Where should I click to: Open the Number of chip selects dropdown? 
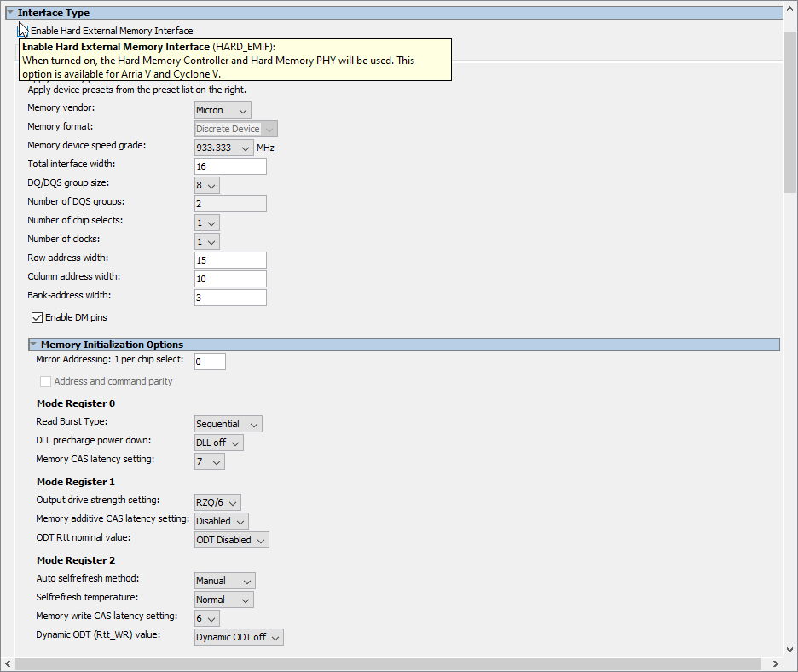[x=206, y=223]
